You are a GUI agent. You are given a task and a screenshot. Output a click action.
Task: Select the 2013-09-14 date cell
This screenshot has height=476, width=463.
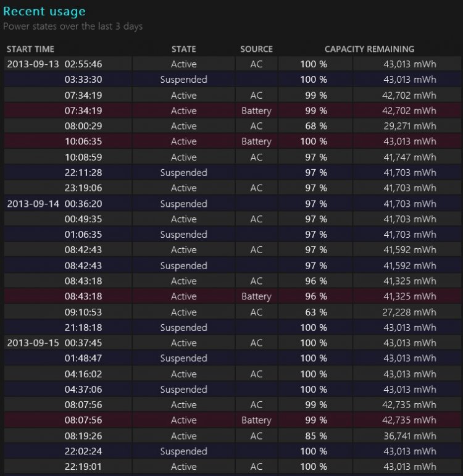32,204
